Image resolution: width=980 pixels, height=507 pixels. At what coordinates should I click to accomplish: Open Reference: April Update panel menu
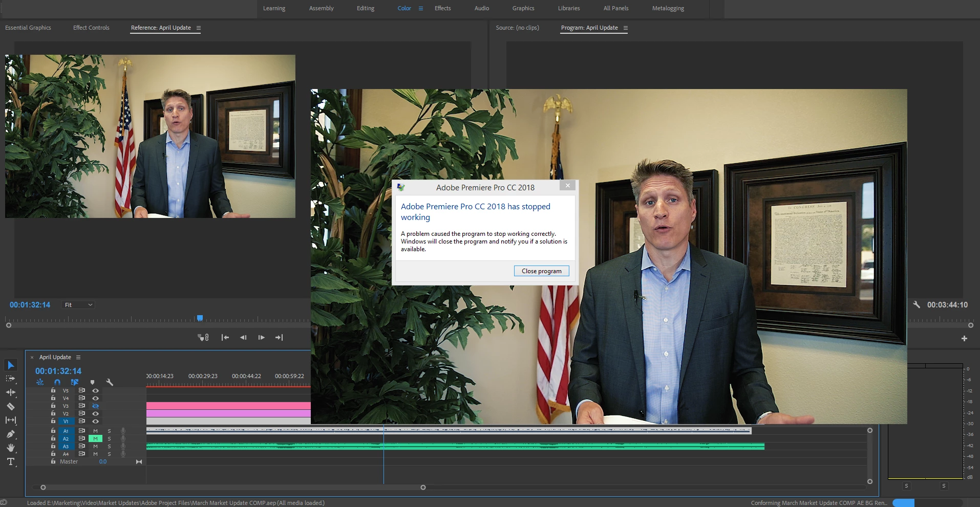[199, 28]
